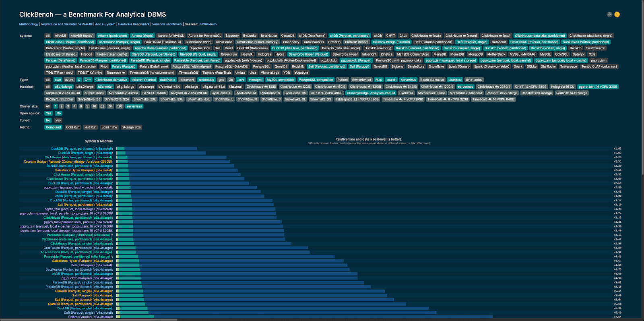
Task: Toggle the 'Yes' Open source filter
Action: [x=48, y=113]
